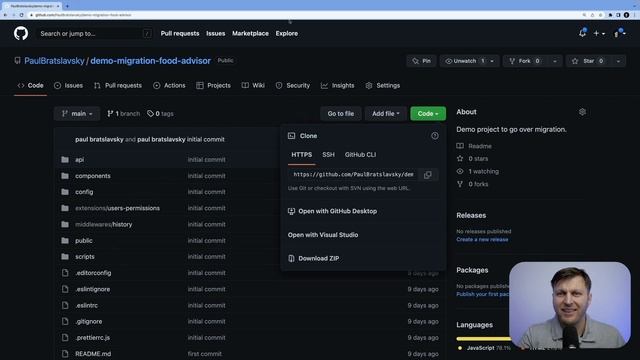View the 1 branch link
Screen dimensions: 640x360
tap(123, 113)
